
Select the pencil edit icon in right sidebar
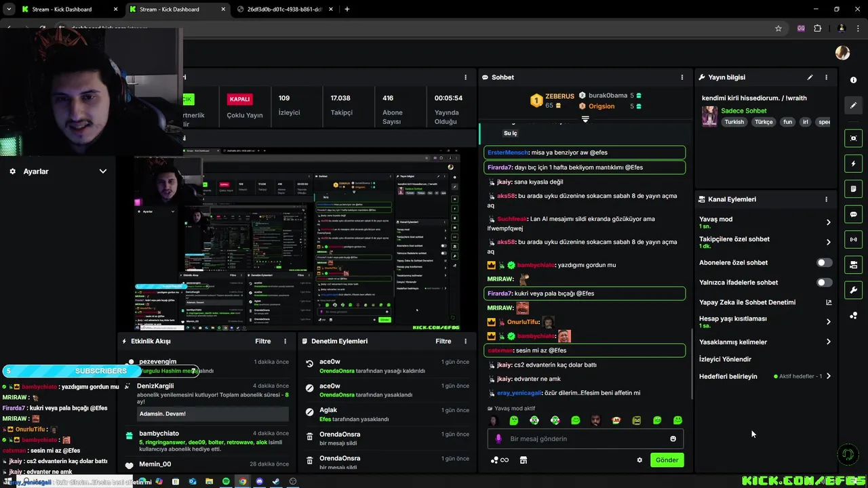point(853,105)
